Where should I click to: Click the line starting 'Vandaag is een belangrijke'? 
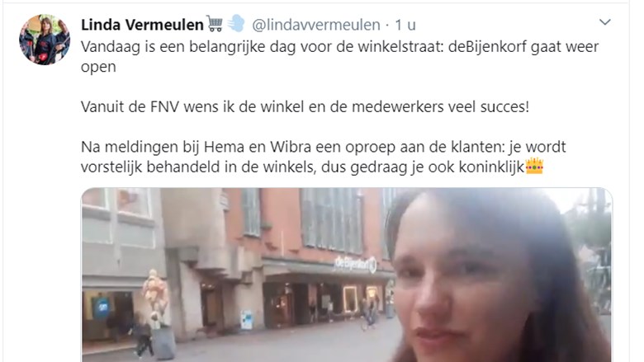[339, 47]
